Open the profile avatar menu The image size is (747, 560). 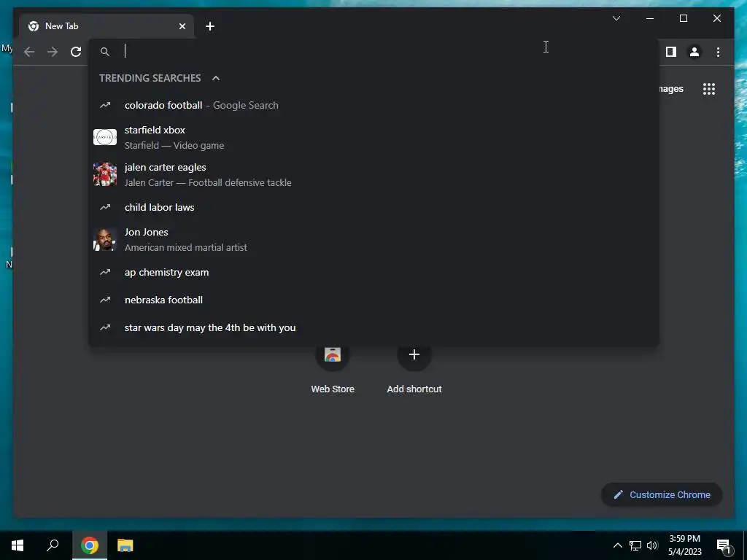click(x=694, y=52)
